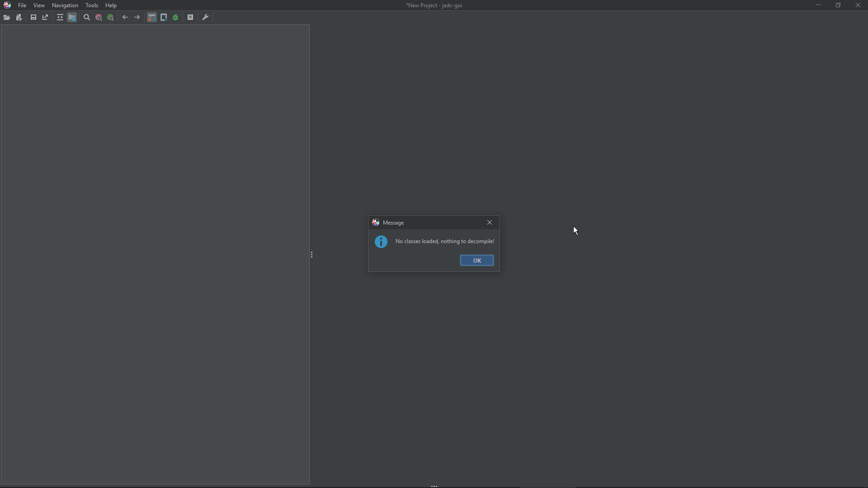Viewport: 868px width, 488px height.
Task: Open the Comment search icon
Action: pos(110,17)
